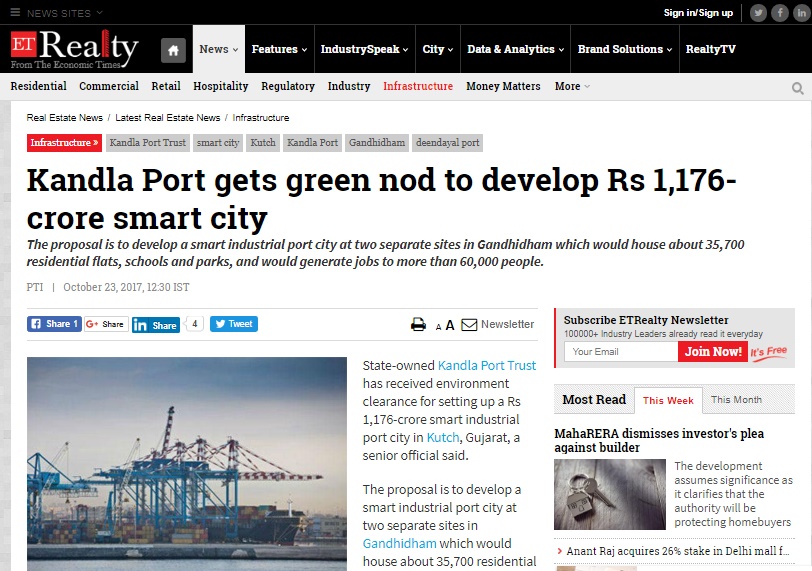Open Anant Raj acquires 26% stake link
This screenshot has height=571, width=812.
click(x=677, y=551)
